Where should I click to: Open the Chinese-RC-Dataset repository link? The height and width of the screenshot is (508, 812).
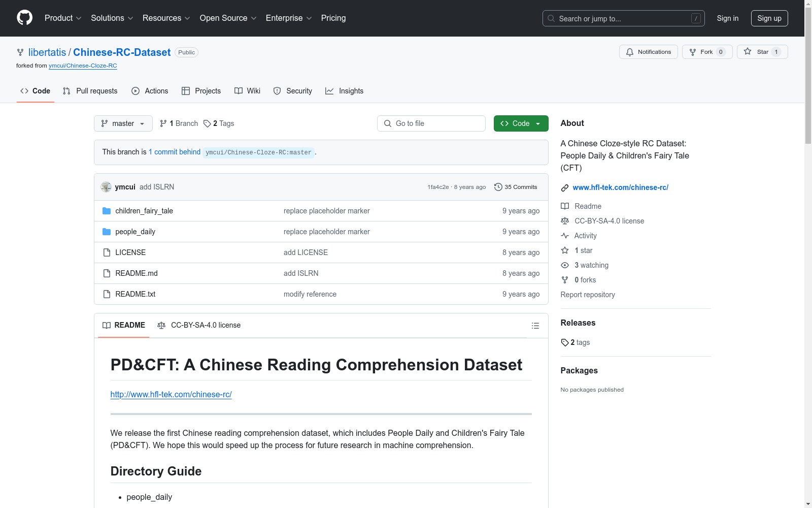pos(122,52)
